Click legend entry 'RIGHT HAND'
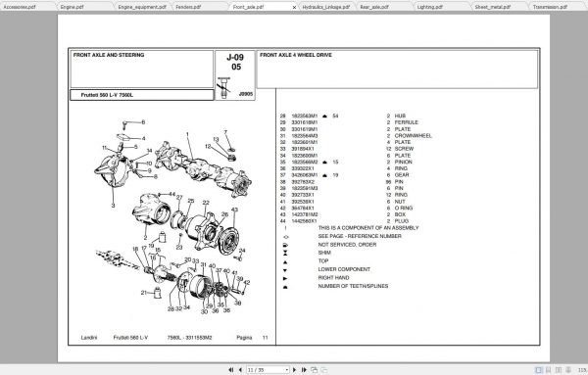Viewport: 588px width, 375px height. click(x=333, y=278)
